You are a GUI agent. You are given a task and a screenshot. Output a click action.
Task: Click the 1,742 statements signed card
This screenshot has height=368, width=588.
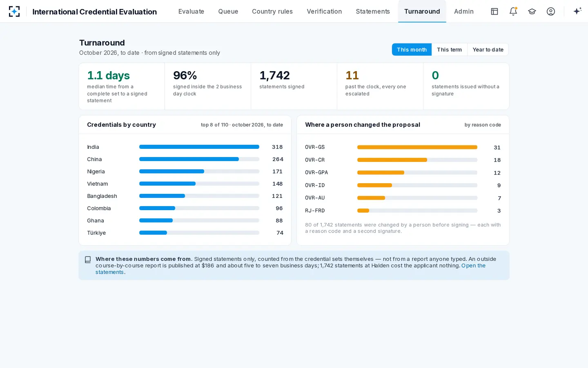(x=294, y=86)
